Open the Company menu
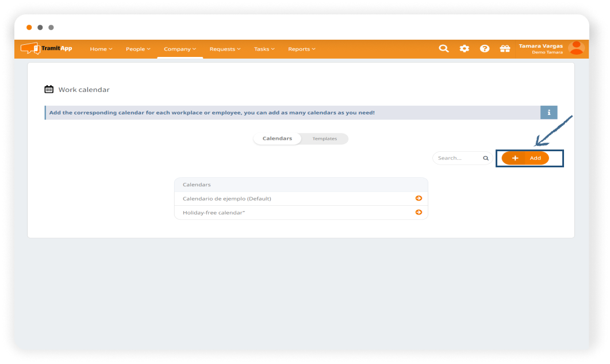 [x=180, y=49]
